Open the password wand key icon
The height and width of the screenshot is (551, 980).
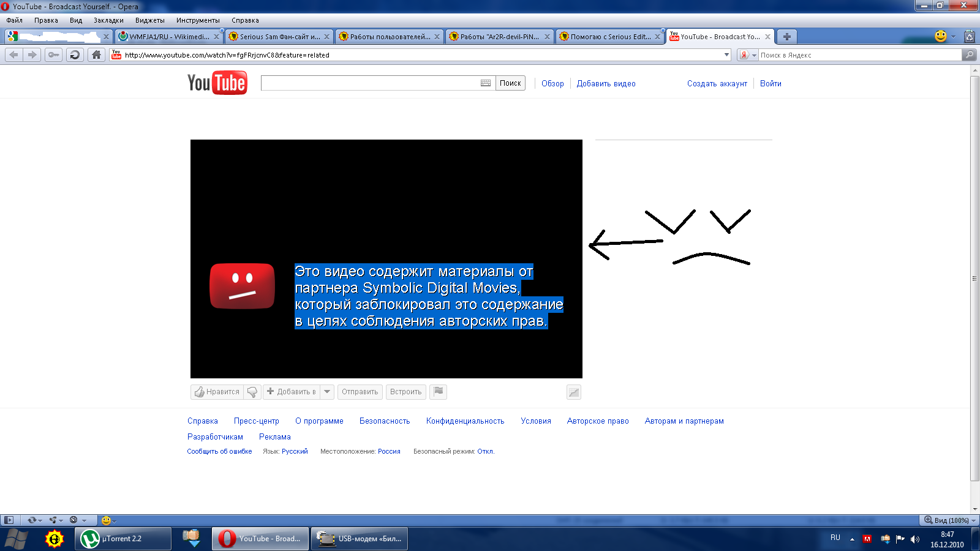coord(54,54)
